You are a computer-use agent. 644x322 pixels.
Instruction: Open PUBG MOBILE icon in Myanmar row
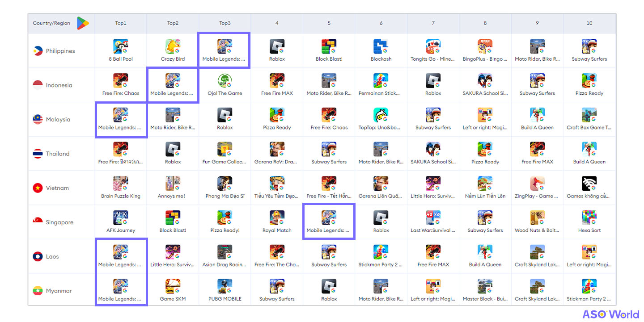click(225, 286)
